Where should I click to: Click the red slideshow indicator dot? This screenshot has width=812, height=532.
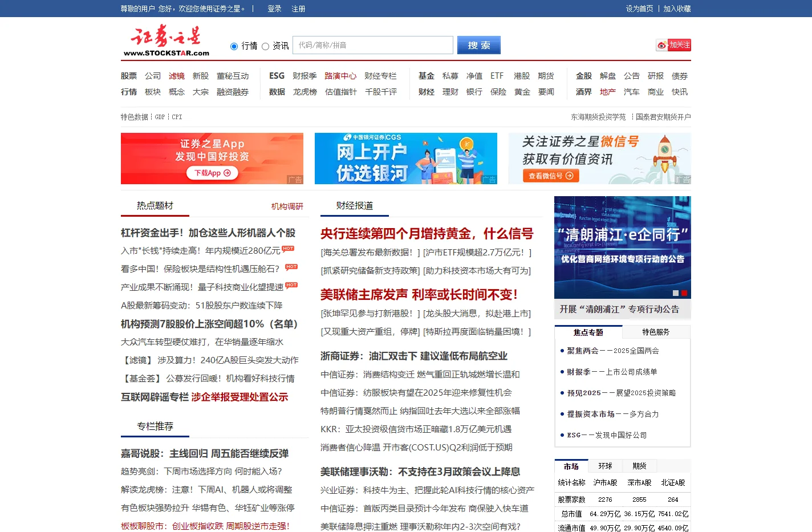684,293
